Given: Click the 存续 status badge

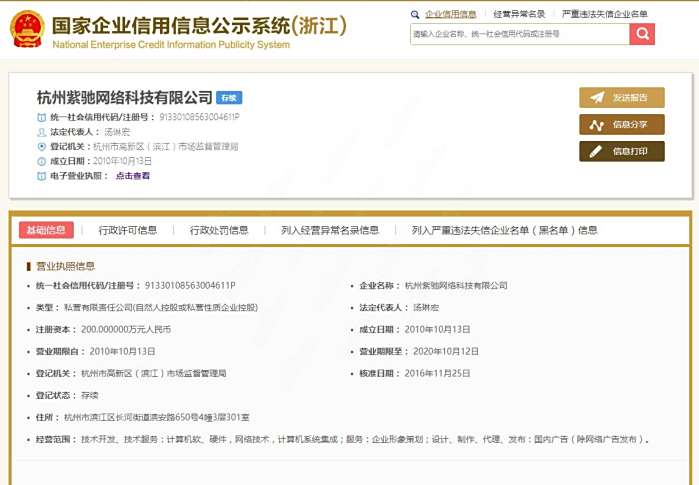Looking at the screenshot, I should [229, 98].
